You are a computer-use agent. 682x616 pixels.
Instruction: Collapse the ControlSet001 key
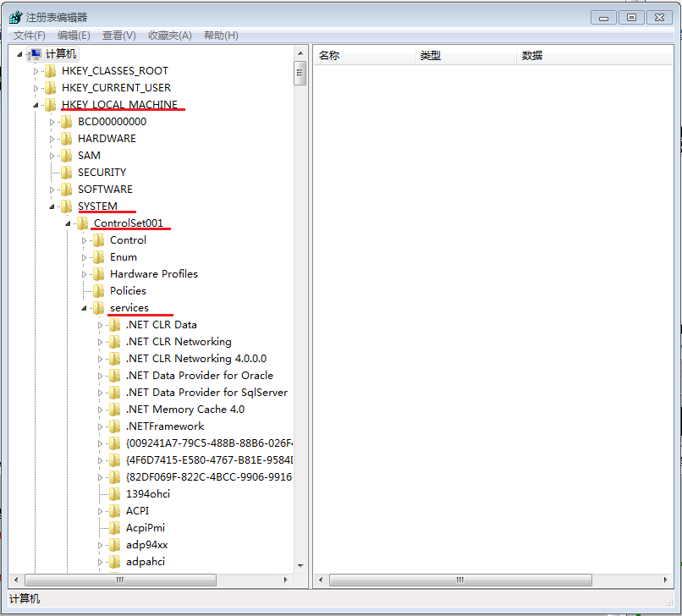(68, 223)
